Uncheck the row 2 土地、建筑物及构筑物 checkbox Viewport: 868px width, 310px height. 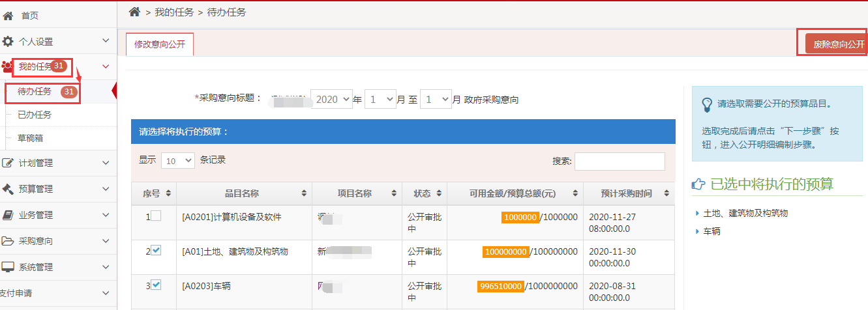[156, 251]
